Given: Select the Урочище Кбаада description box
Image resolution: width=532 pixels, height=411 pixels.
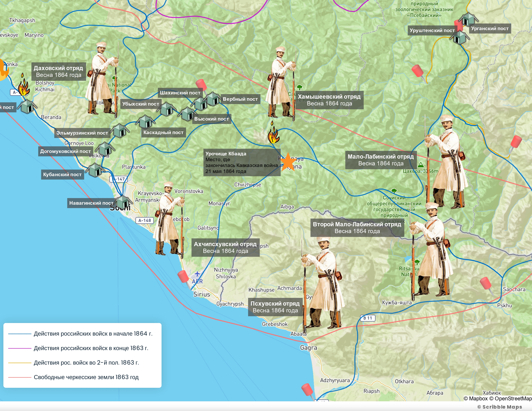Looking at the screenshot, I should pos(242,162).
